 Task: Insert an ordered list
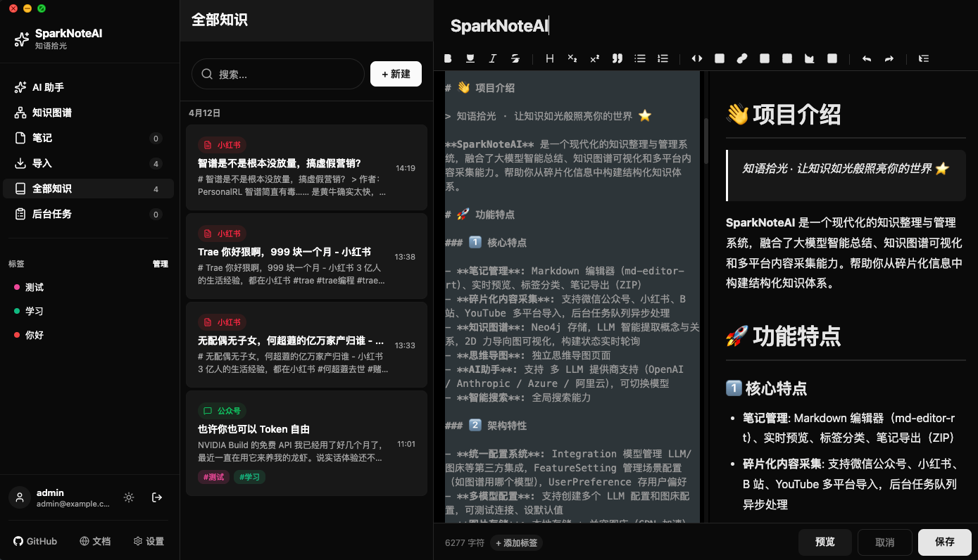click(663, 58)
